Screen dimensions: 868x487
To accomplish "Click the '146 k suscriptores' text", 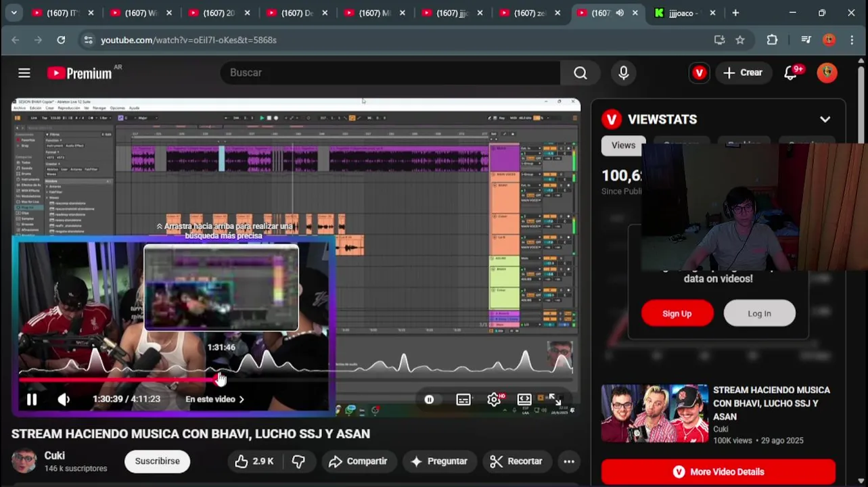I will [76, 469].
